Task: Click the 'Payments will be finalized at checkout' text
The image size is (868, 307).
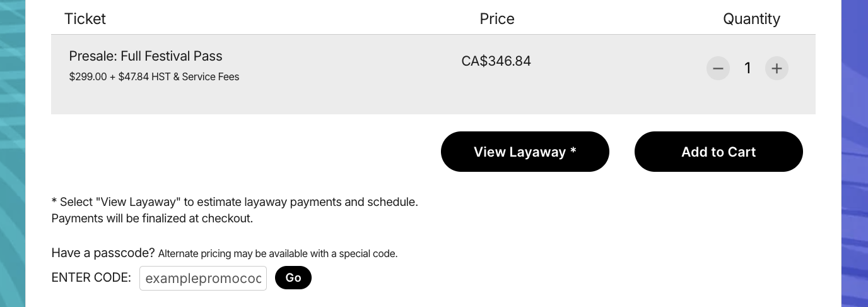Action: click(x=152, y=219)
